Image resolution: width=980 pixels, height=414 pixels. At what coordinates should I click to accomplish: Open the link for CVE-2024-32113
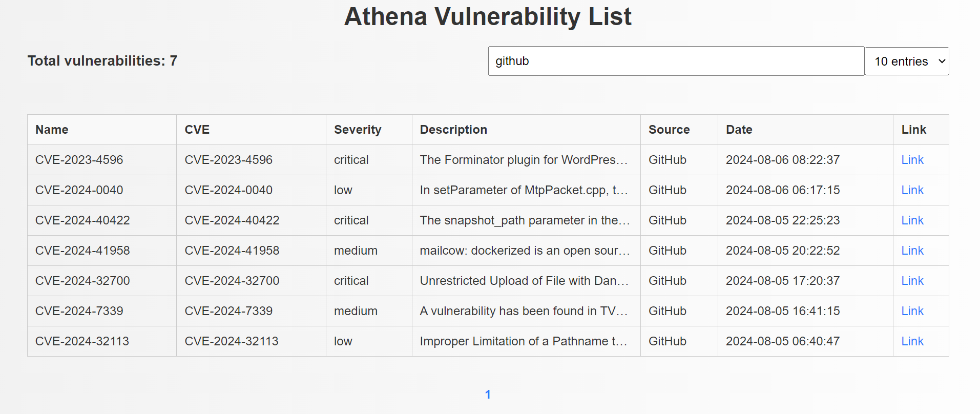pos(912,341)
